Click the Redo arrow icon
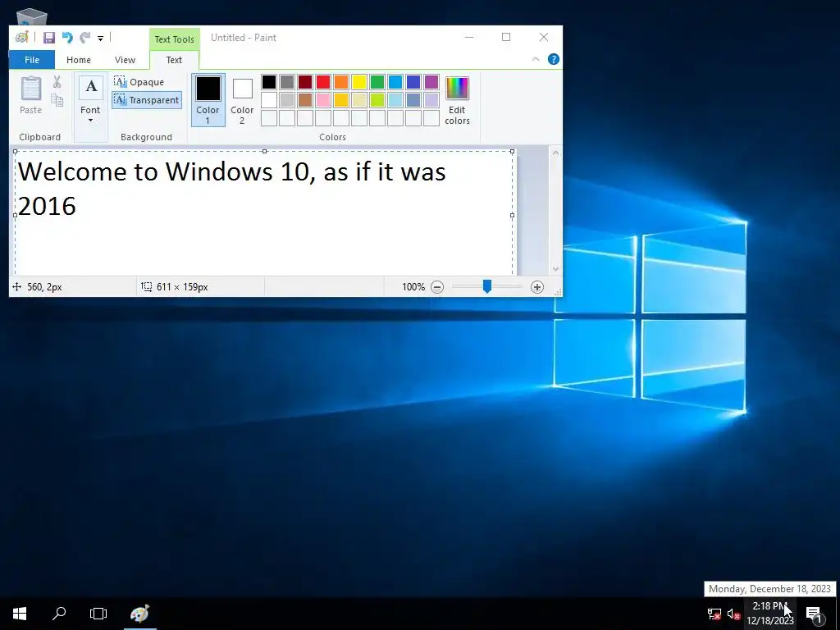 tap(84, 38)
